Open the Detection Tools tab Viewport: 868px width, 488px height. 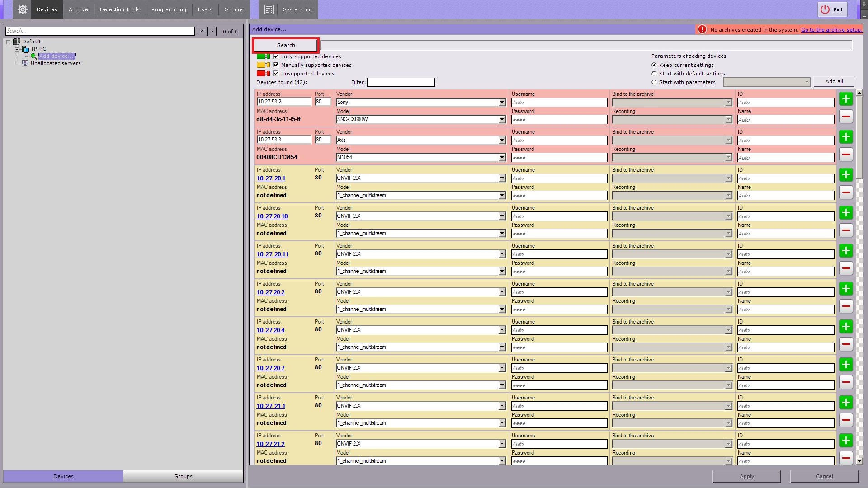point(119,9)
